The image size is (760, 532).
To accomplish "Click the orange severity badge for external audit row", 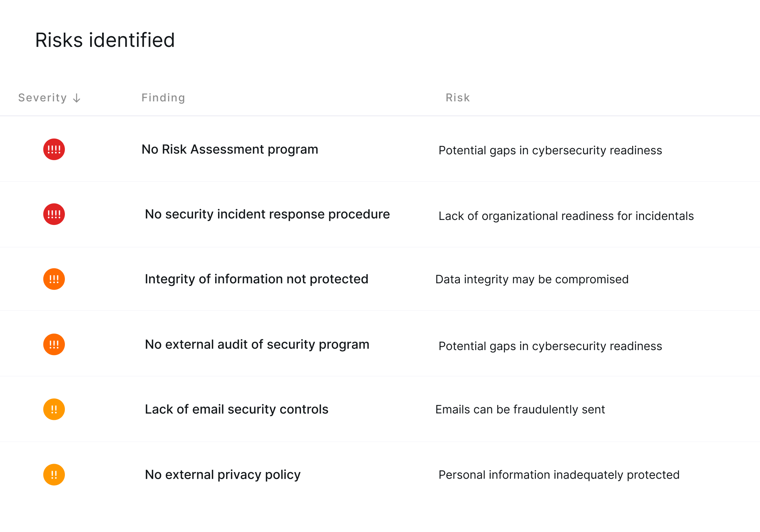I will (54, 344).
